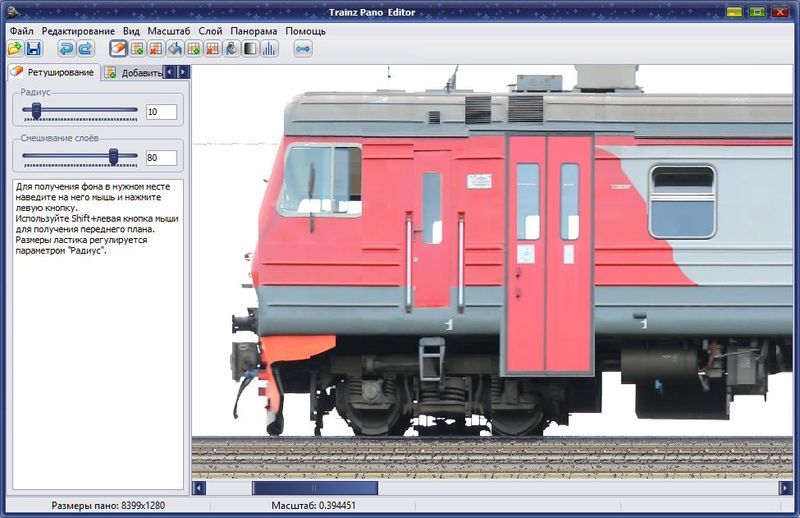Click red-cross grid icon left of paint bucket
The height and width of the screenshot is (518, 800).
156,48
